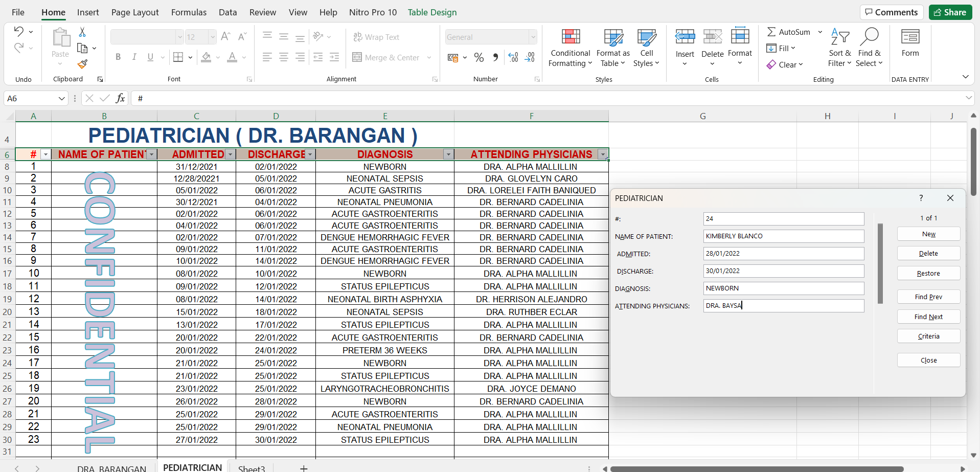Click the Insert Function fx icon

pyautogui.click(x=120, y=98)
